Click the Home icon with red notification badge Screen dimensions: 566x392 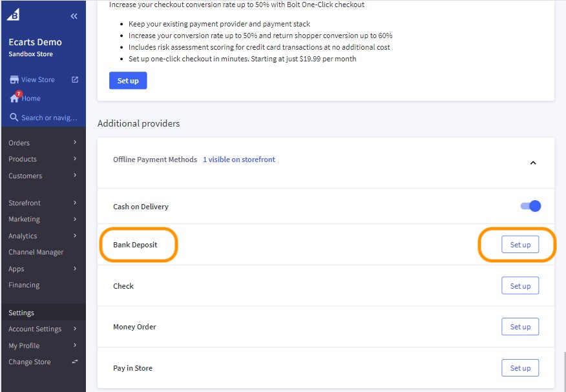[14, 99]
